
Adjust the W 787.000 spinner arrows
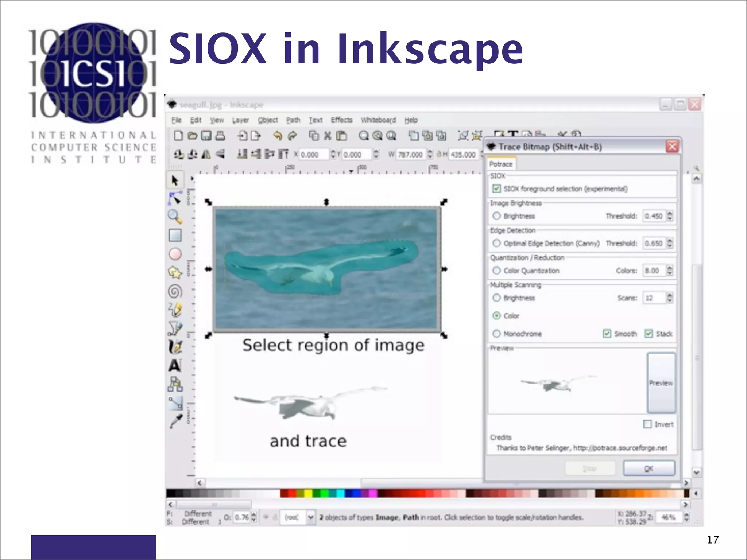click(430, 155)
